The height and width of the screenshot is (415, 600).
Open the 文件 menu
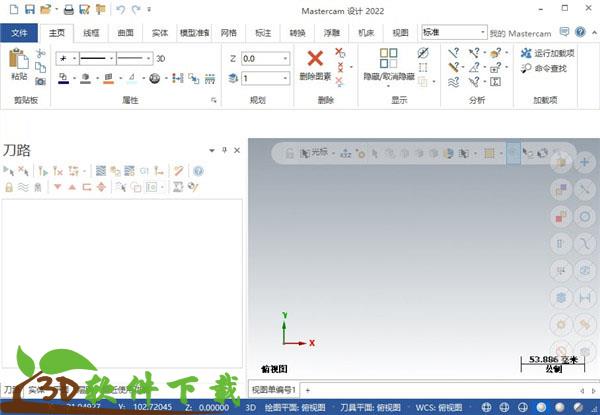point(19,33)
